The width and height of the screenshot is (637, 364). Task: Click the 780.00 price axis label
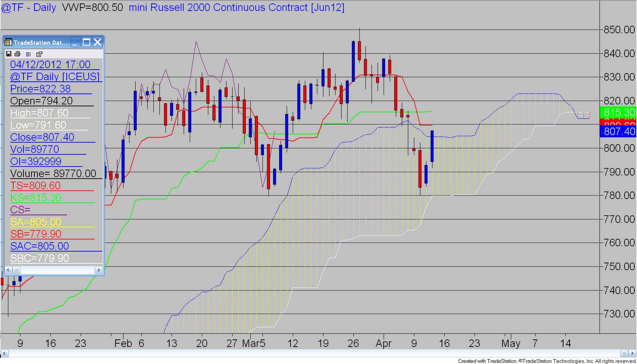619,195
